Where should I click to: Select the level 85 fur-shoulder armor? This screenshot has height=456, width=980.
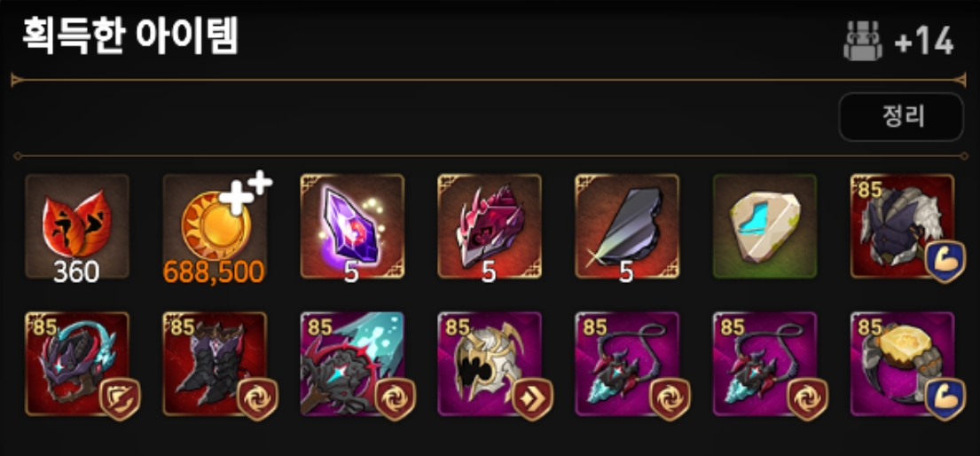(902, 226)
